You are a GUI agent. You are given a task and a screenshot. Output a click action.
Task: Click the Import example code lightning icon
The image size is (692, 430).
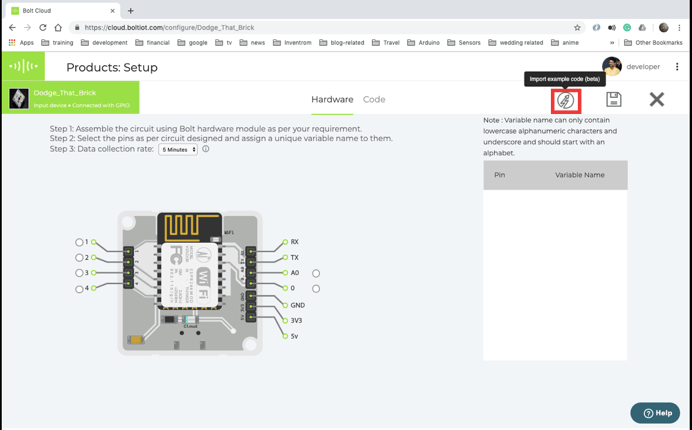[565, 100]
